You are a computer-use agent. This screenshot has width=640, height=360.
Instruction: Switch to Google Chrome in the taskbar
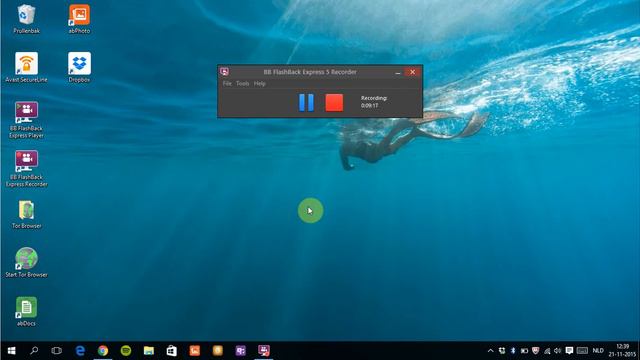click(103, 351)
